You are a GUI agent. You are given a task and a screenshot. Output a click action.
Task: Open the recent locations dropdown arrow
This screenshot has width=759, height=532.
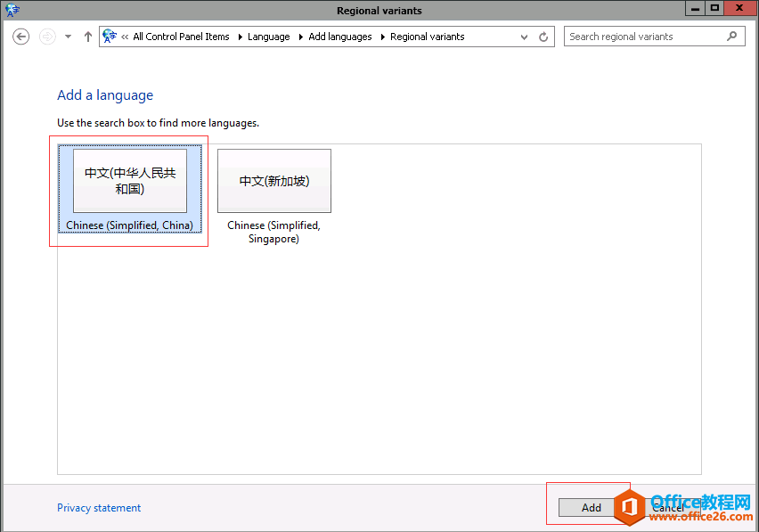click(x=69, y=37)
